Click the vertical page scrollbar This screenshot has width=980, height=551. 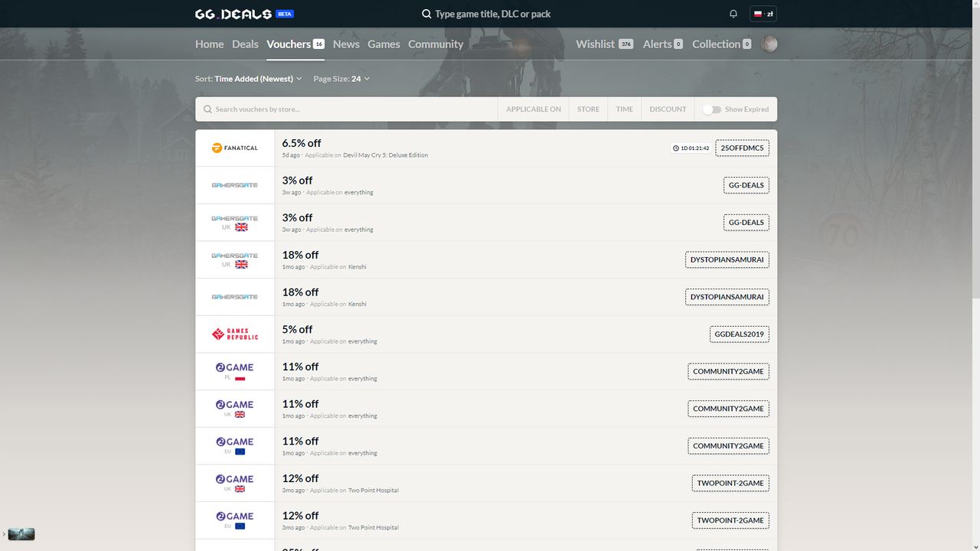[x=976, y=153]
